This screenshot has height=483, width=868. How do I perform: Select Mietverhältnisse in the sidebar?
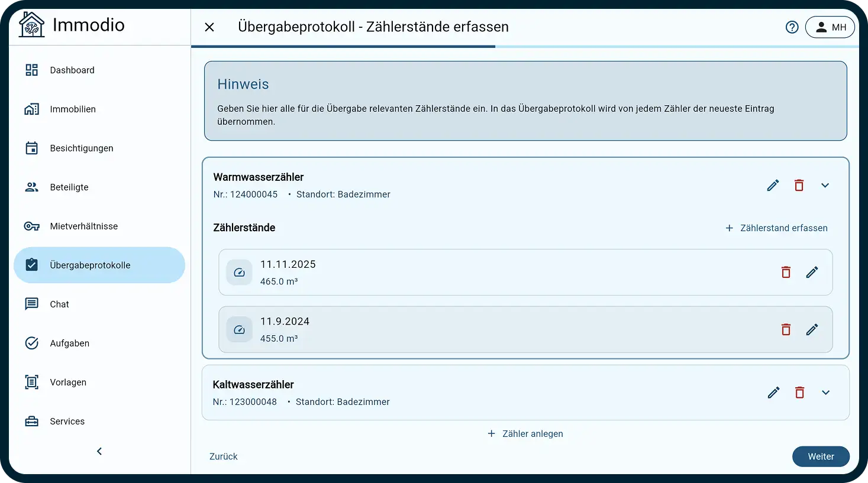tap(99, 226)
